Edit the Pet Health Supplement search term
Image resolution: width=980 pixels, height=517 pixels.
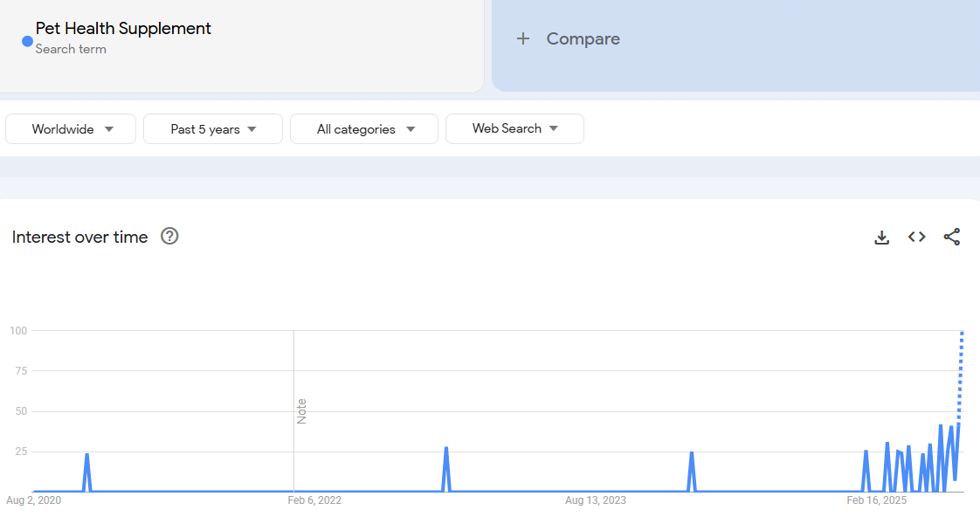tap(123, 29)
